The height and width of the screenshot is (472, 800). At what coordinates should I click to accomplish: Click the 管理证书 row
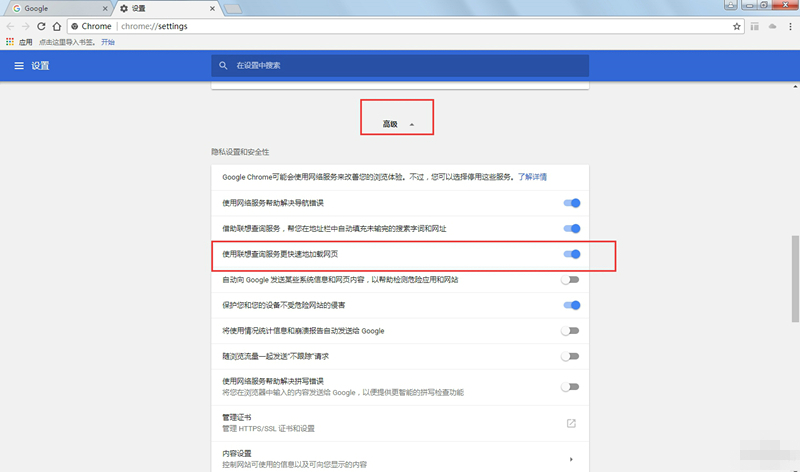(x=400, y=423)
